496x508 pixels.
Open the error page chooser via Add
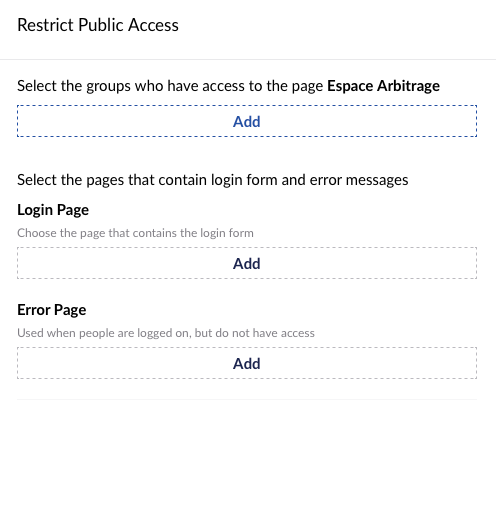tap(247, 363)
